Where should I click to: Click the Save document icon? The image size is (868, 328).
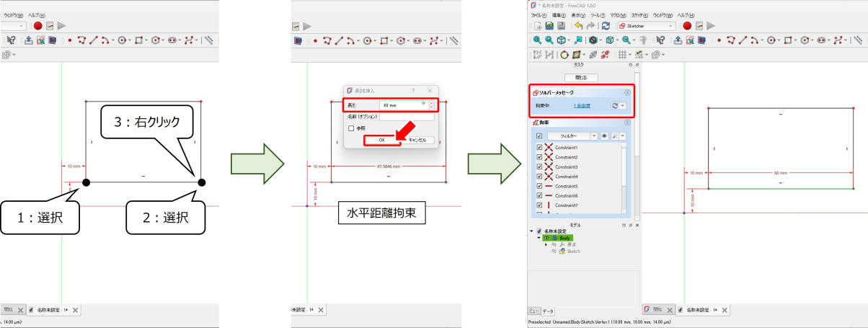pyautogui.click(x=560, y=26)
